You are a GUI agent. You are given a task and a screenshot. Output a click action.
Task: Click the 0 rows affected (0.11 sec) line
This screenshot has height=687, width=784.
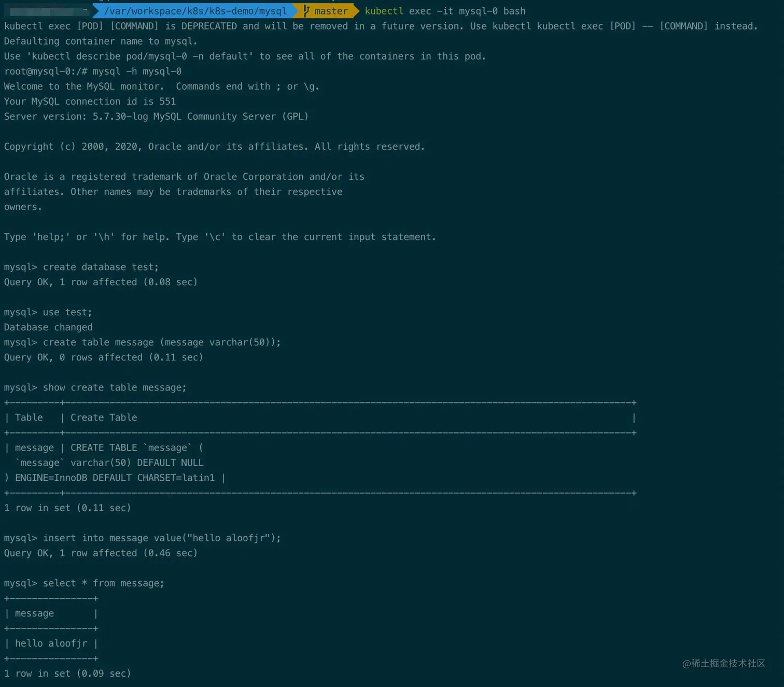tap(104, 357)
